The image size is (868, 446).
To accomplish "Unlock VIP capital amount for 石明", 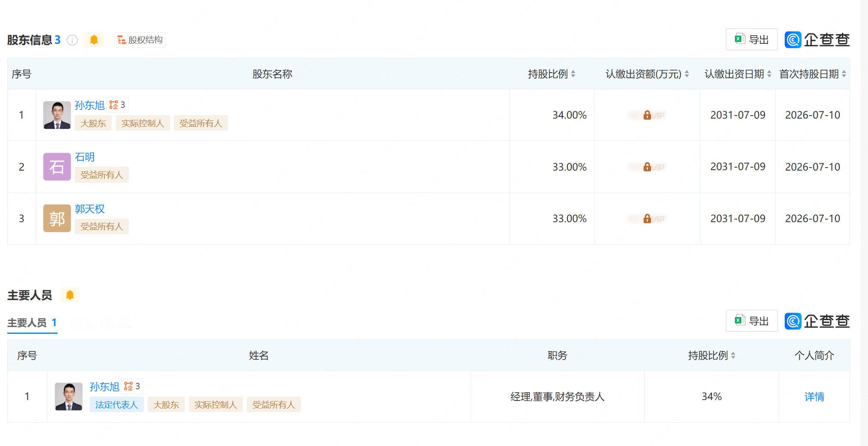I will coord(647,167).
